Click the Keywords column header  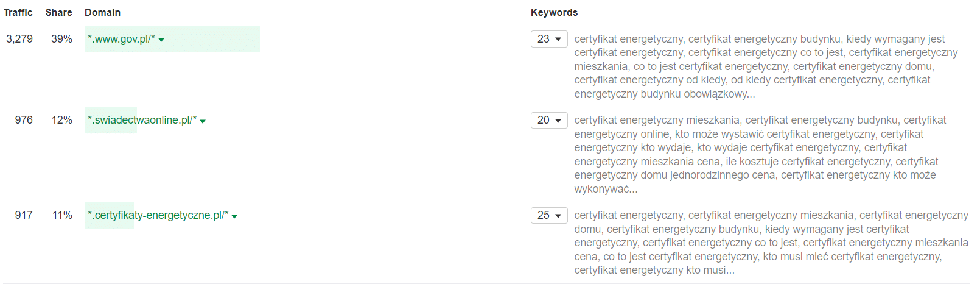click(x=554, y=12)
